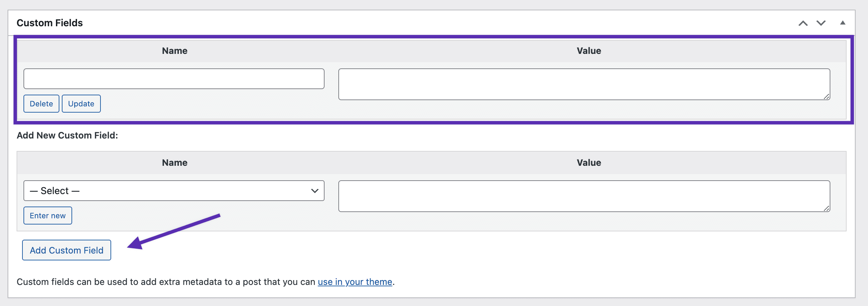This screenshot has width=868, height=306.
Task: Click the Name column header
Action: tap(174, 50)
